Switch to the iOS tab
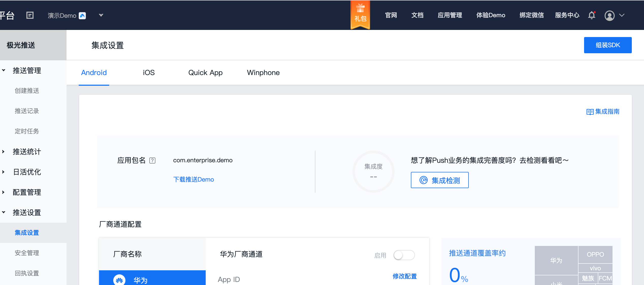The width and height of the screenshot is (644, 285). (x=149, y=73)
